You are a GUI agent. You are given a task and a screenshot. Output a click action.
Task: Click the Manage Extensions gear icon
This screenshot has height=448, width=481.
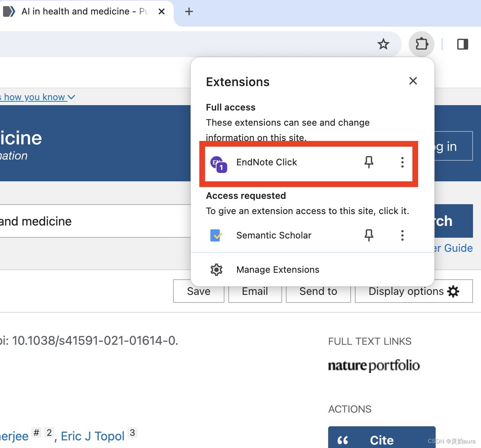coord(216,270)
